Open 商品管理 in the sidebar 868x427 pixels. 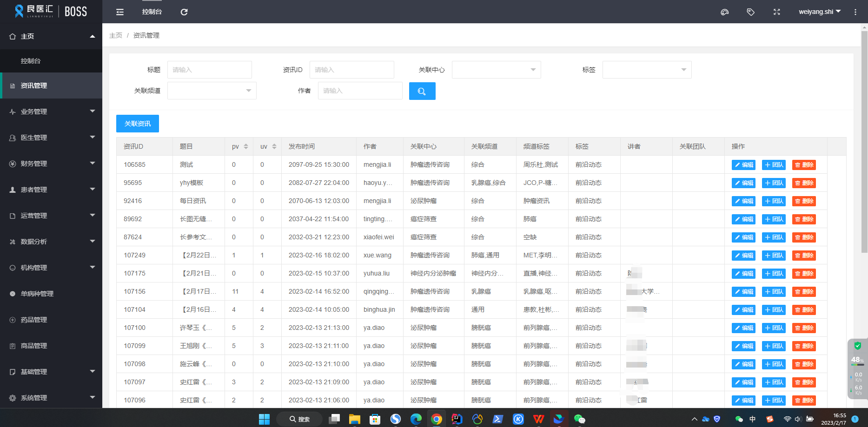pyautogui.click(x=51, y=346)
